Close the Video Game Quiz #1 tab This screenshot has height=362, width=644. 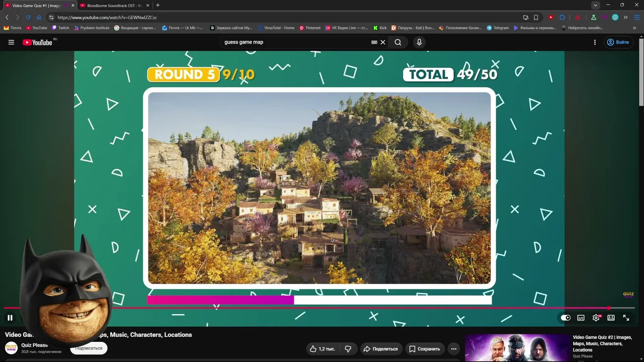click(x=73, y=6)
